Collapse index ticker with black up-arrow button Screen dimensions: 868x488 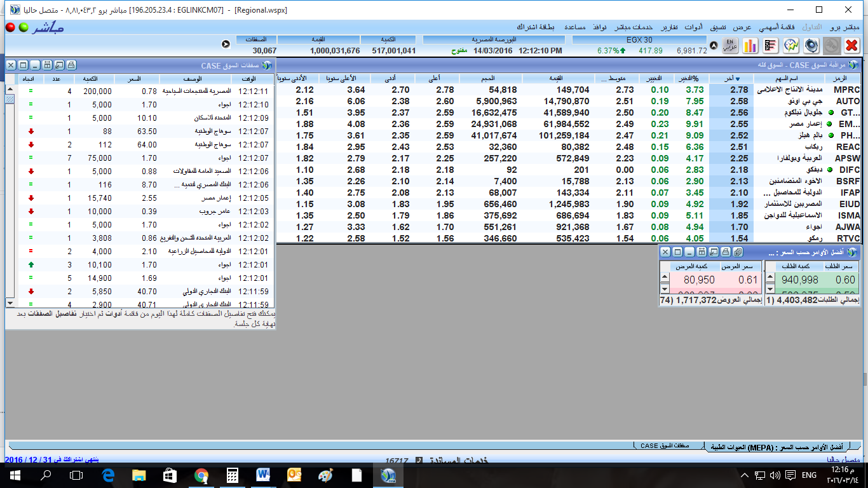click(713, 46)
